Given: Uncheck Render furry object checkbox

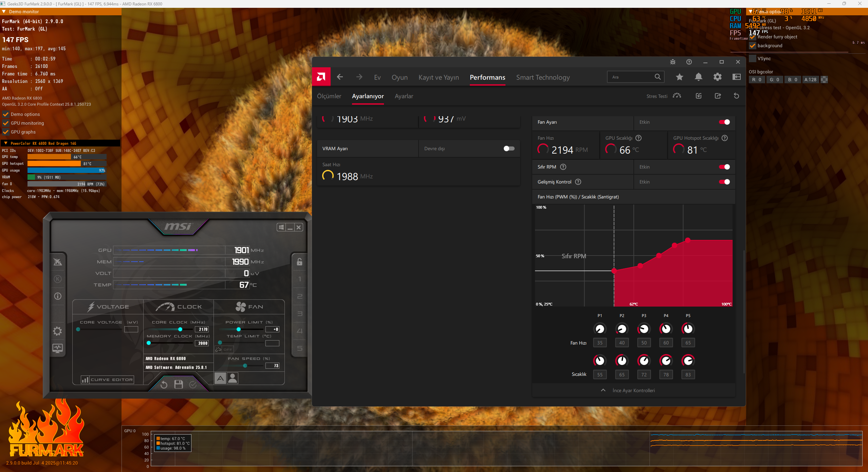Looking at the screenshot, I should pyautogui.click(x=753, y=37).
